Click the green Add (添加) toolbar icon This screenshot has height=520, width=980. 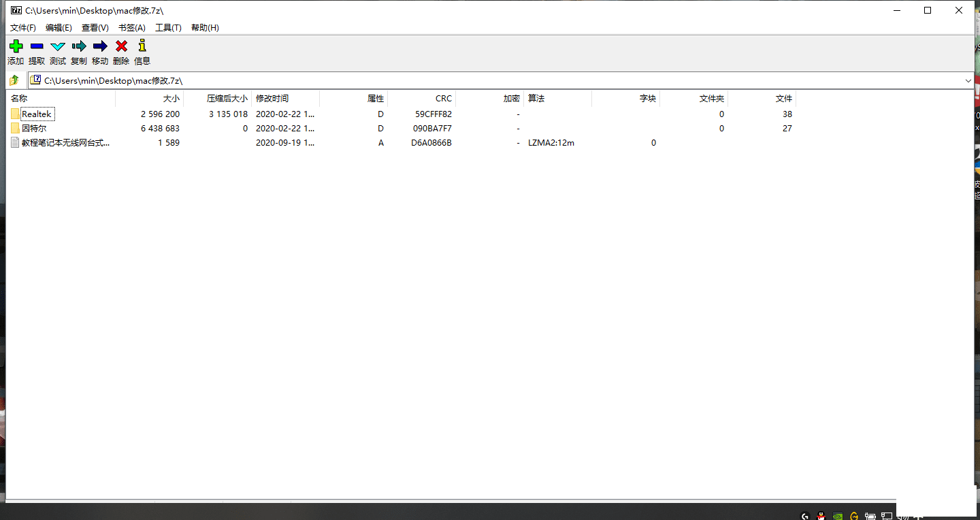click(16, 46)
